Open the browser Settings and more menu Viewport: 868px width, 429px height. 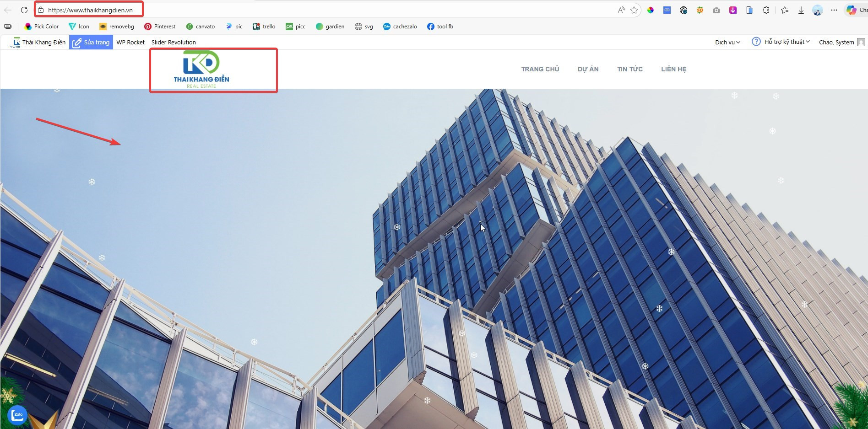[x=834, y=10]
